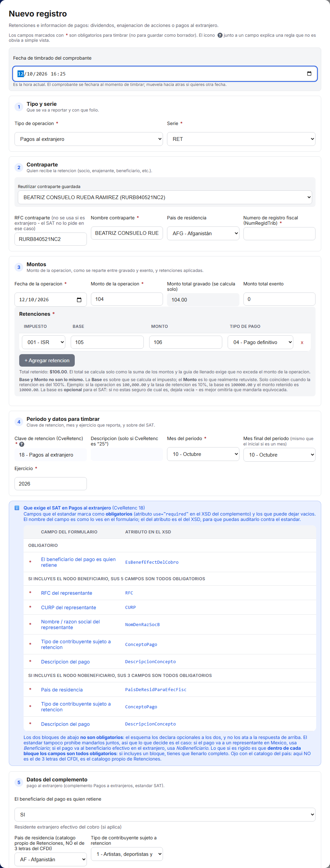
Task: Click the Monto total gravado field showing 104.00
Action: pos(203,300)
